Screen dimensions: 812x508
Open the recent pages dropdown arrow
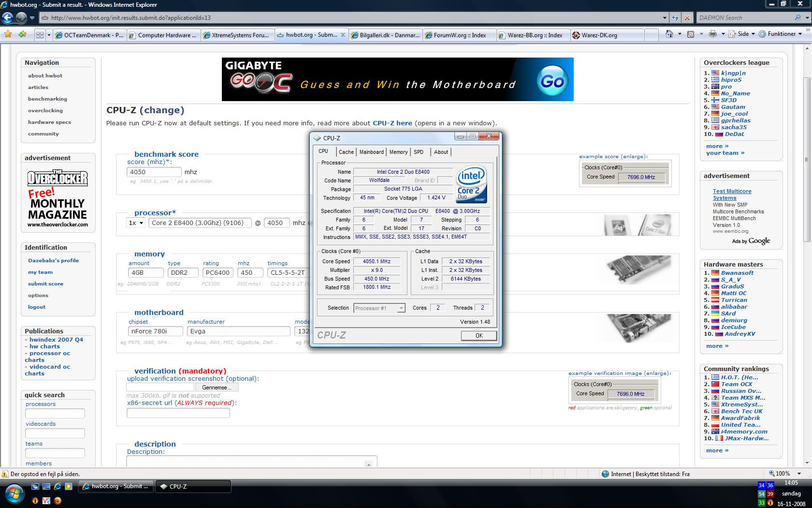[x=32, y=18]
